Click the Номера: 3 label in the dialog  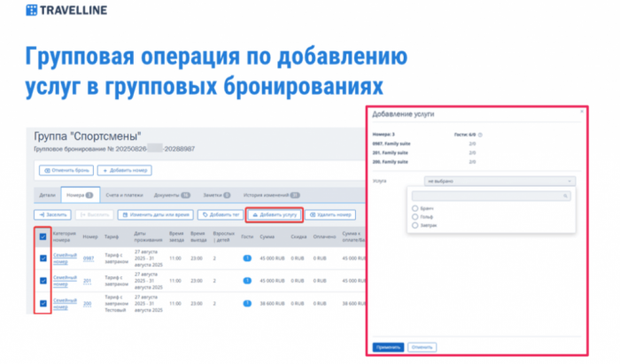coord(384,135)
